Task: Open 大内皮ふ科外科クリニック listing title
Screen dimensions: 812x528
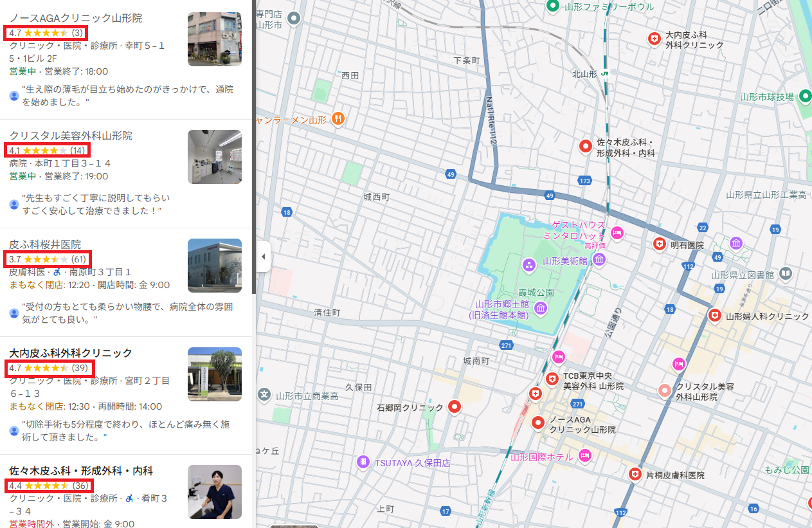Action: [71, 352]
